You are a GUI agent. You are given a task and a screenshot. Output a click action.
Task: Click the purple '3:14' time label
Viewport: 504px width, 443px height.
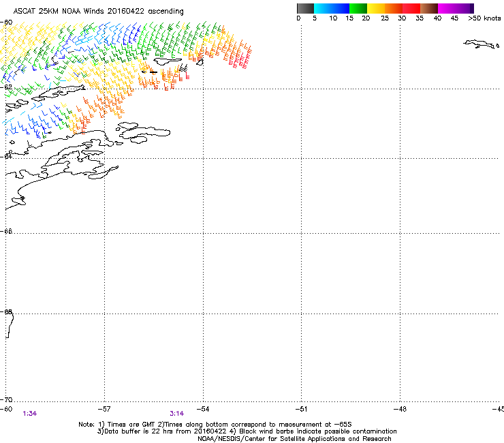pyautogui.click(x=177, y=414)
